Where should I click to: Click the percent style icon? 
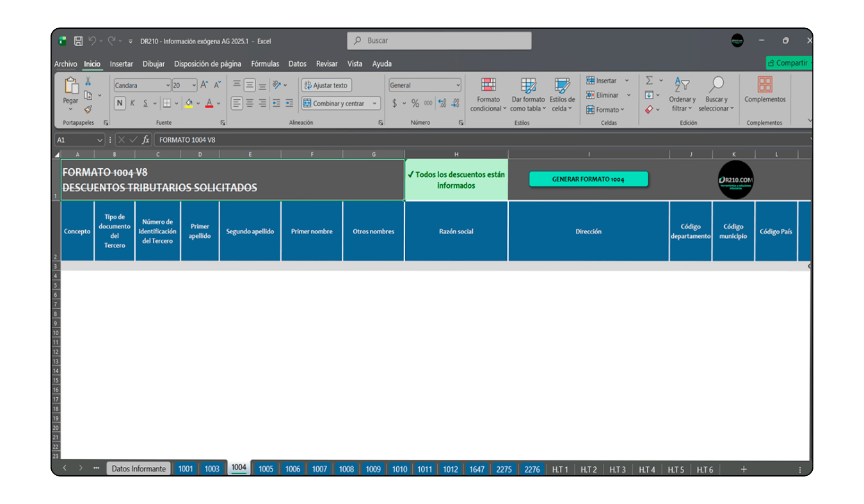coord(415,104)
